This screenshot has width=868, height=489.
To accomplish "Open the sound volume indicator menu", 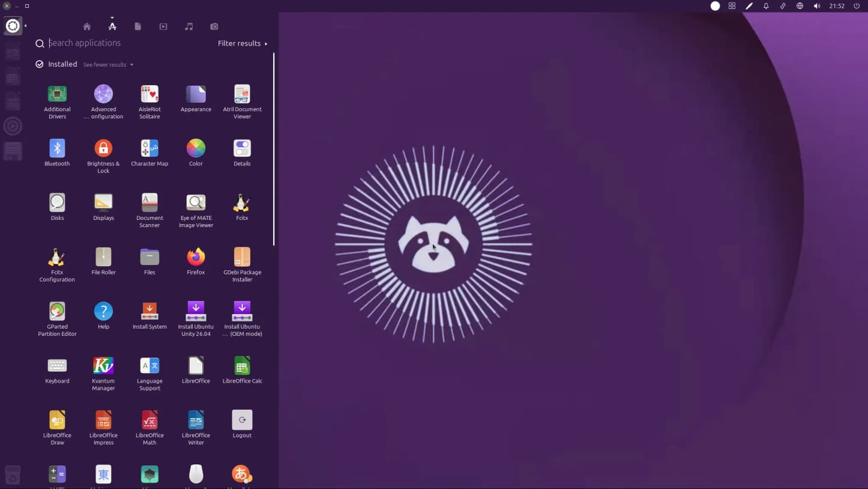I will pyautogui.click(x=816, y=6).
